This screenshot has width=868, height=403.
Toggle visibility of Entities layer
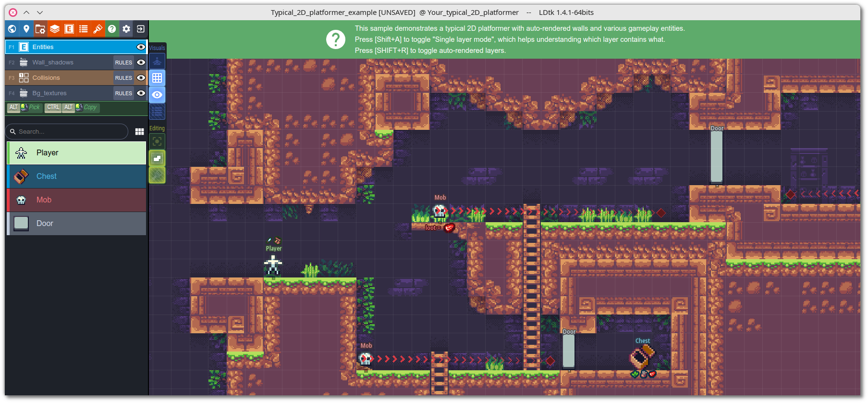[x=141, y=47]
